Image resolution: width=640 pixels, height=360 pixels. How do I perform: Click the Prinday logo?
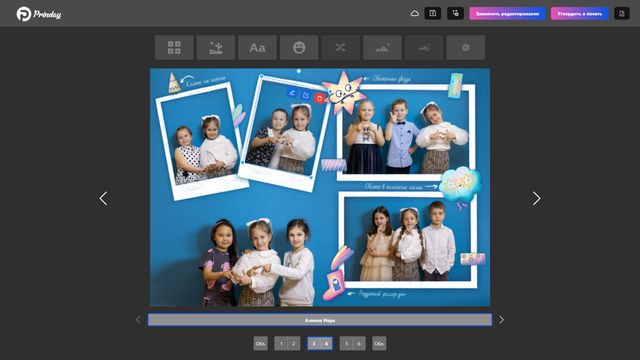click(x=39, y=14)
